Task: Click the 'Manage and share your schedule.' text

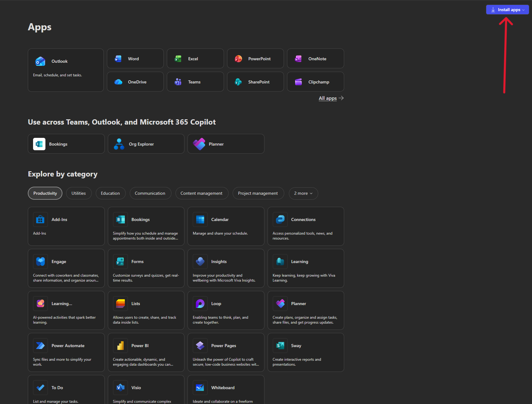Action: pyautogui.click(x=220, y=233)
